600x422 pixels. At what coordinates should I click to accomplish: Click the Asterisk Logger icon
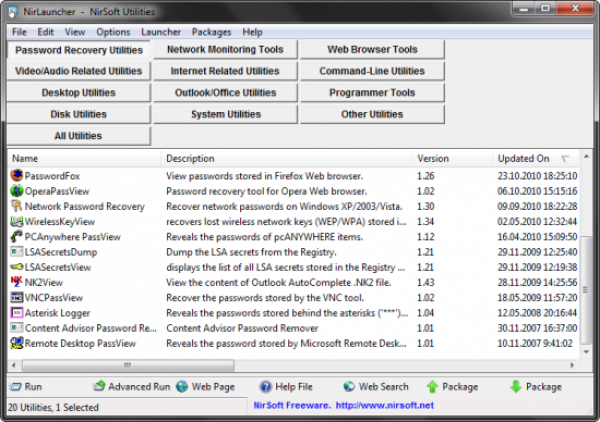(16, 313)
